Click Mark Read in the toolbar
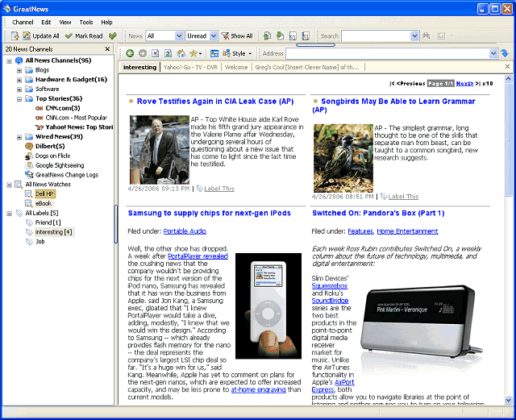Viewport: 516px width, 420px height. click(84, 36)
